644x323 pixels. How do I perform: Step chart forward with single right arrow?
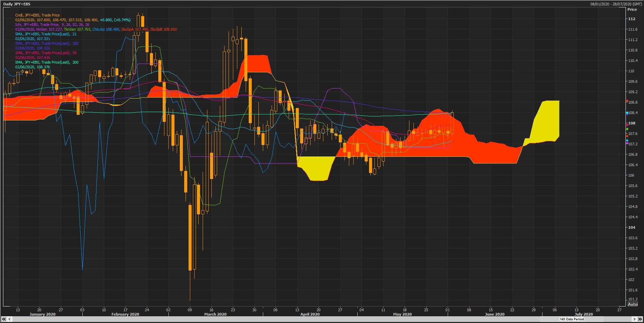(634, 319)
